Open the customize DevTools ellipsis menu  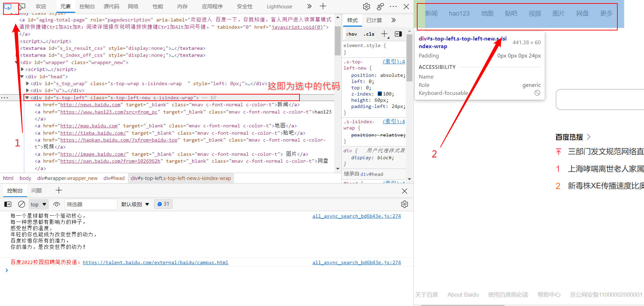click(x=393, y=6)
